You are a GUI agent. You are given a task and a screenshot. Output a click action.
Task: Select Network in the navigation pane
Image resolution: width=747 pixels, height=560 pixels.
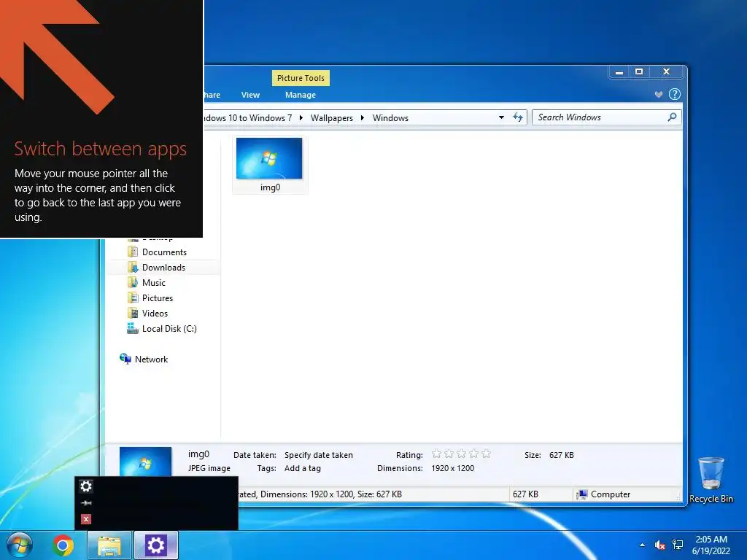click(151, 359)
